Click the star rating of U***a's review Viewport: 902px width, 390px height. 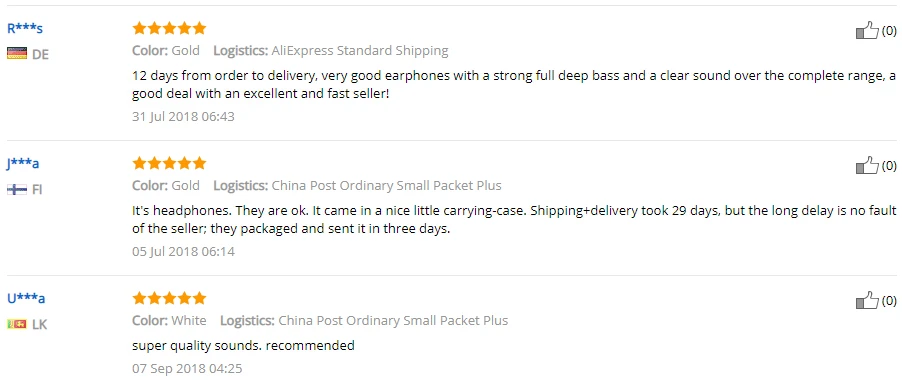(169, 298)
